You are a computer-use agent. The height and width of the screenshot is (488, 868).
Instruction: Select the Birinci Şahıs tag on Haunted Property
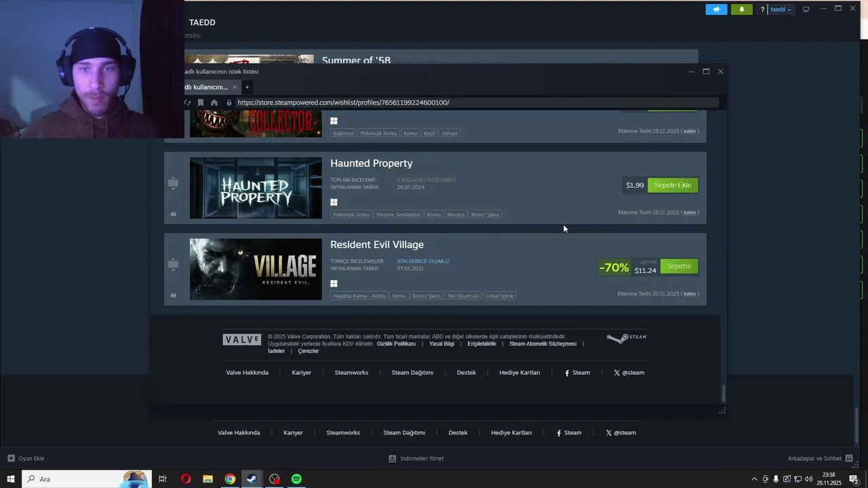pyautogui.click(x=485, y=214)
